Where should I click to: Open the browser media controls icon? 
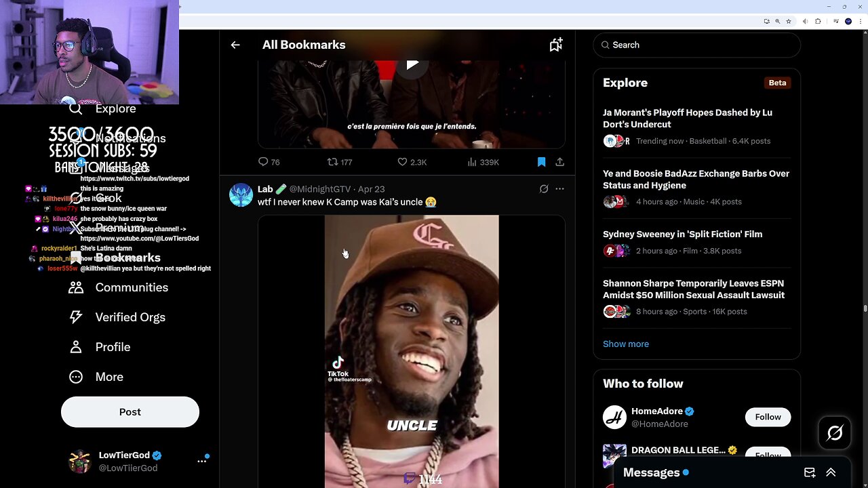coord(836,21)
